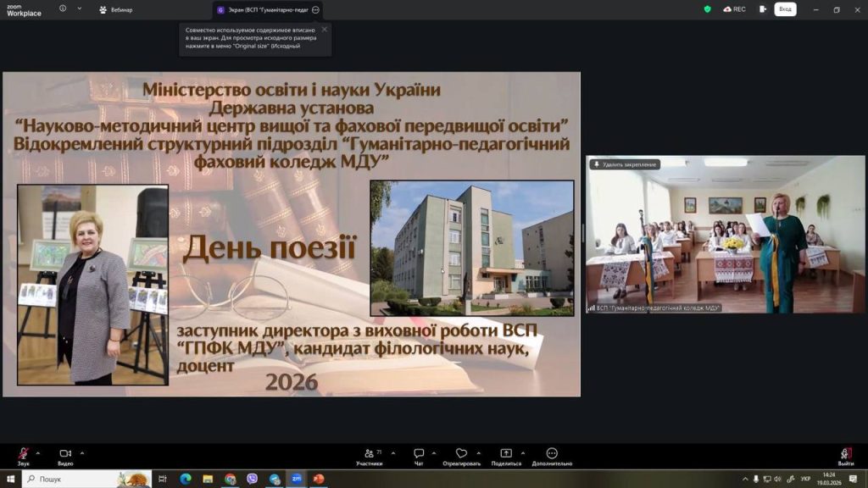Click the Отреагировать reactions heart icon
Screen dimensions: 868x488
pyautogui.click(x=461, y=454)
